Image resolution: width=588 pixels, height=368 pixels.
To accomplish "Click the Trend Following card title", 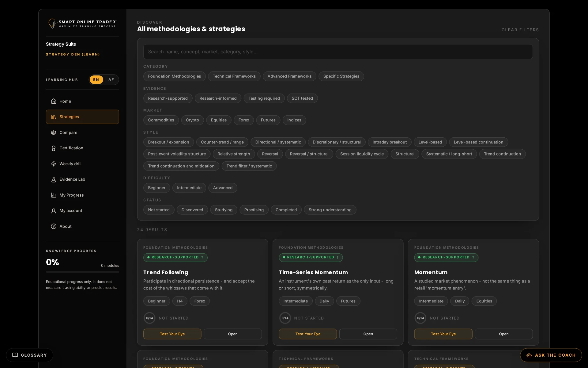I will coord(166,272).
